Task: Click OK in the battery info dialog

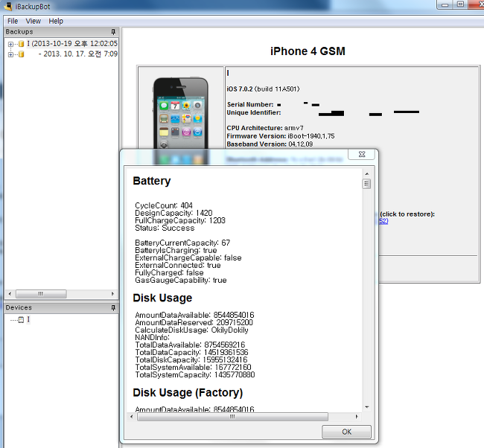Action: pyautogui.click(x=346, y=432)
